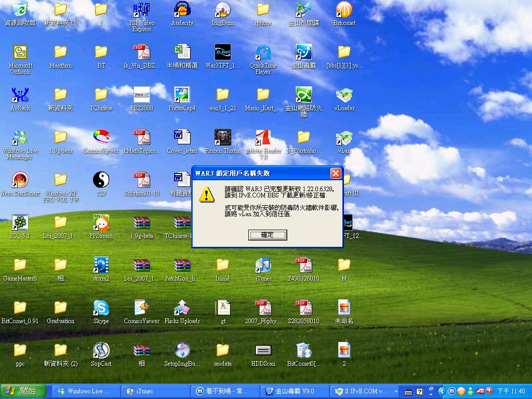The height and width of the screenshot is (399, 532).
Task: Click the language bar keyboard icon
Action: [408, 391]
